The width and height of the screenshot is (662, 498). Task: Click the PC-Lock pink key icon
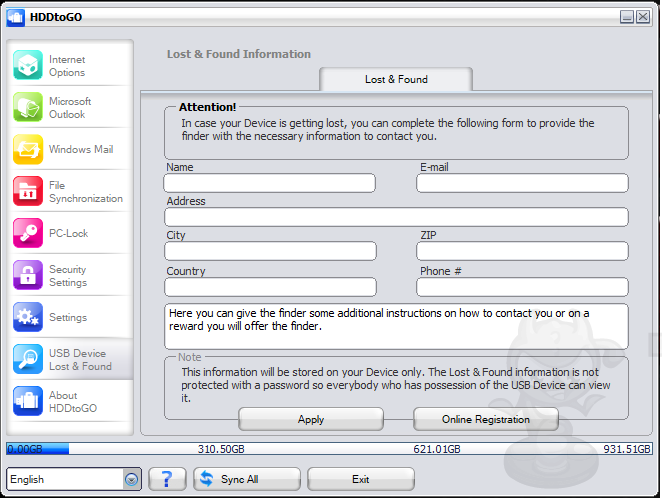click(x=28, y=233)
